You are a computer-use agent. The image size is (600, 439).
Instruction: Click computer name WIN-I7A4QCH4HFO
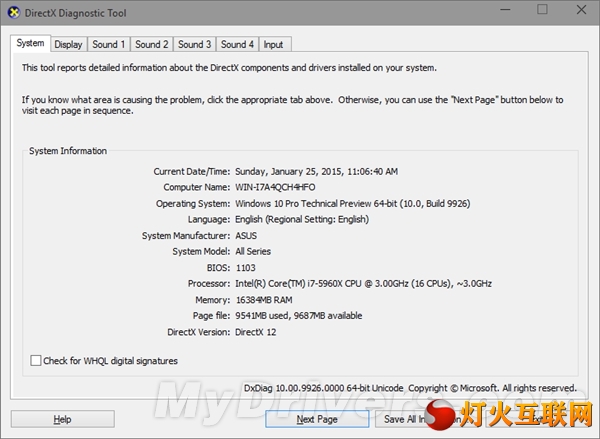(275, 187)
